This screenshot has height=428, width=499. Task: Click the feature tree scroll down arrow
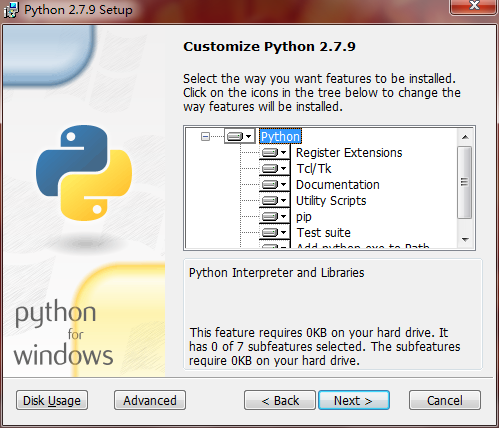click(x=465, y=239)
